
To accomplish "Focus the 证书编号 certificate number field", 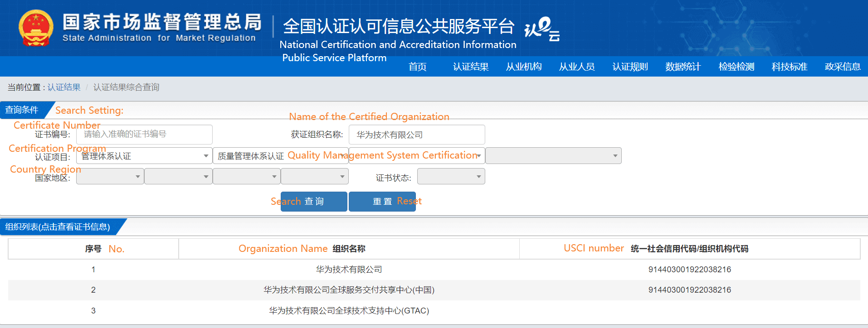I will (x=144, y=134).
